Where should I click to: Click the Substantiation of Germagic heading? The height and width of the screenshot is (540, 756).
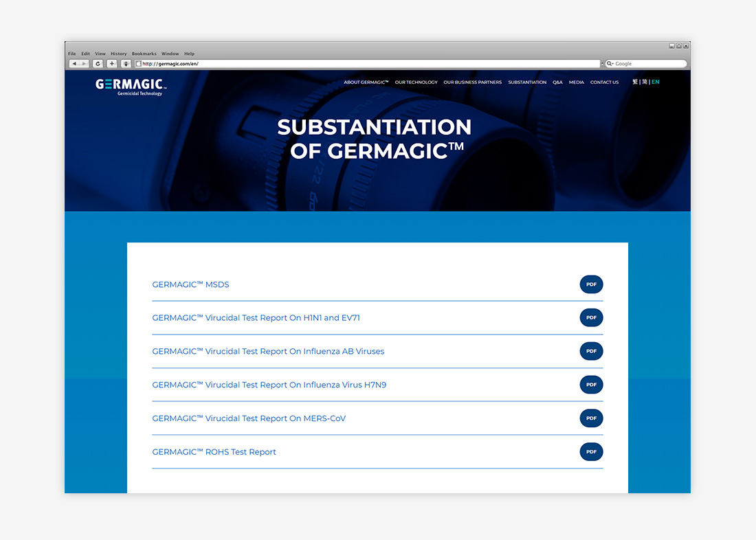pyautogui.click(x=375, y=139)
